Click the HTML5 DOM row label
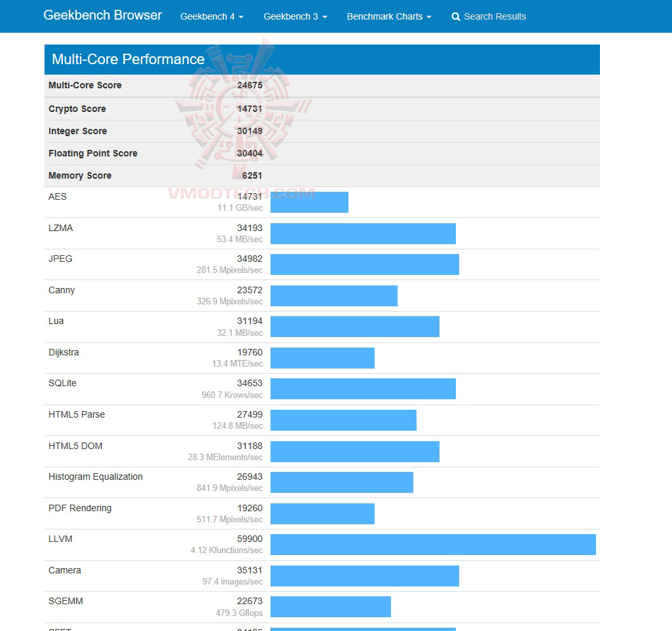 [75, 446]
